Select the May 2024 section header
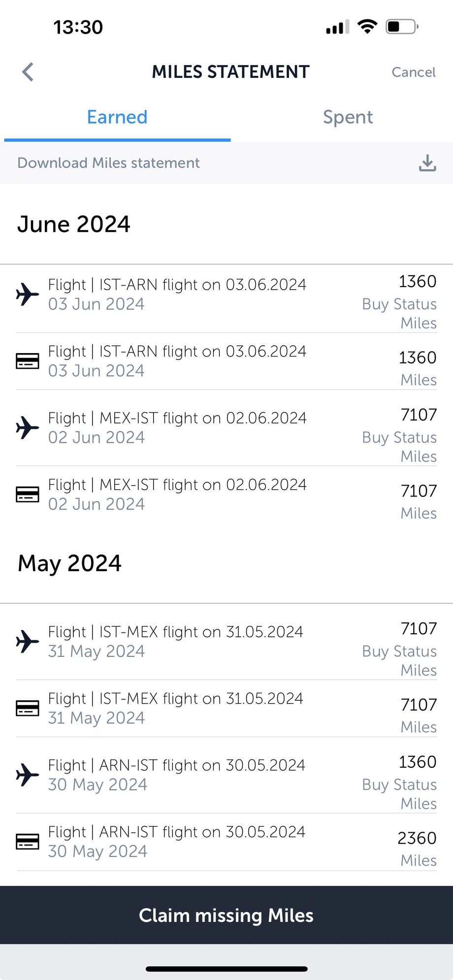453x980 pixels. click(x=69, y=563)
